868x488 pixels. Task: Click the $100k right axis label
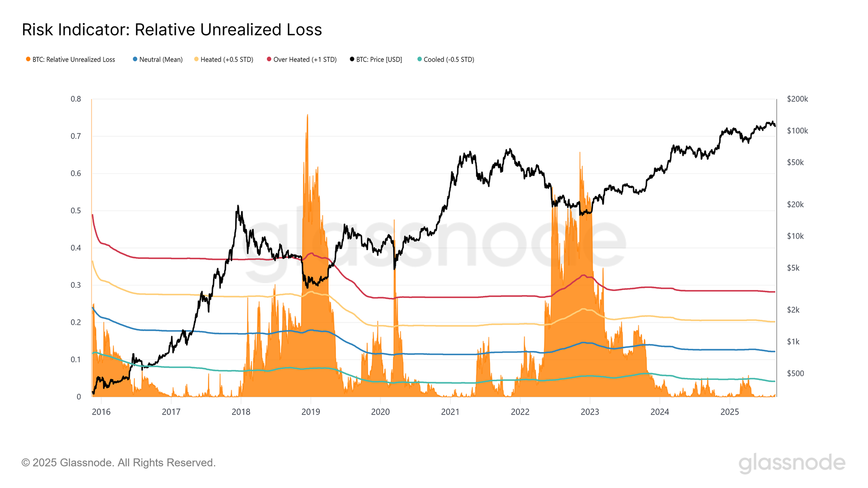click(x=797, y=131)
